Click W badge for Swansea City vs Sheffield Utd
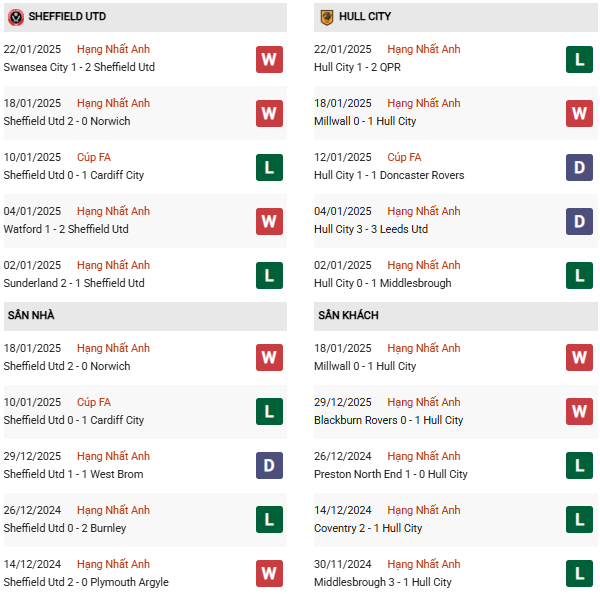 coord(269,59)
